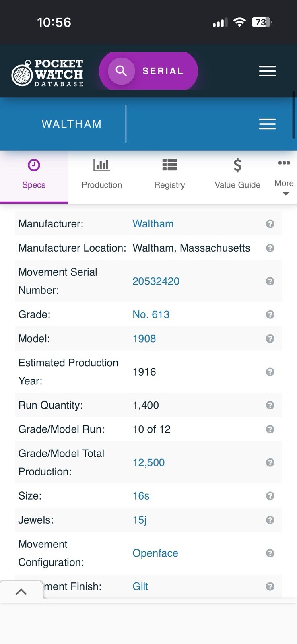
Task: Select the 1,400 run quantity value
Action: (x=146, y=405)
